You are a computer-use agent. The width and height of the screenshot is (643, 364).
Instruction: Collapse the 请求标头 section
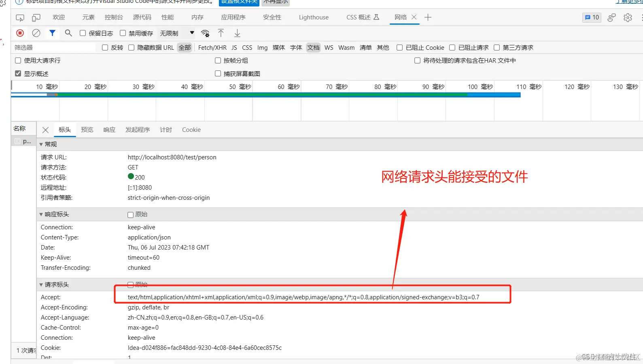41,285
